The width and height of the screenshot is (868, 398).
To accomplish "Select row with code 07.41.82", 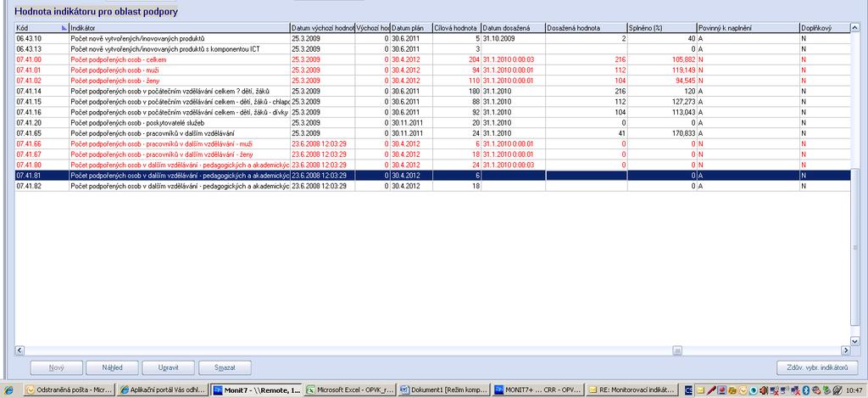I will (432, 186).
